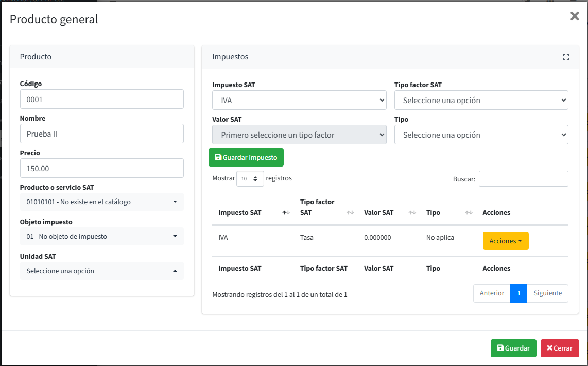The width and height of the screenshot is (588, 366).
Task: Open the Producto o servicio SAT selector
Action: pyautogui.click(x=101, y=202)
